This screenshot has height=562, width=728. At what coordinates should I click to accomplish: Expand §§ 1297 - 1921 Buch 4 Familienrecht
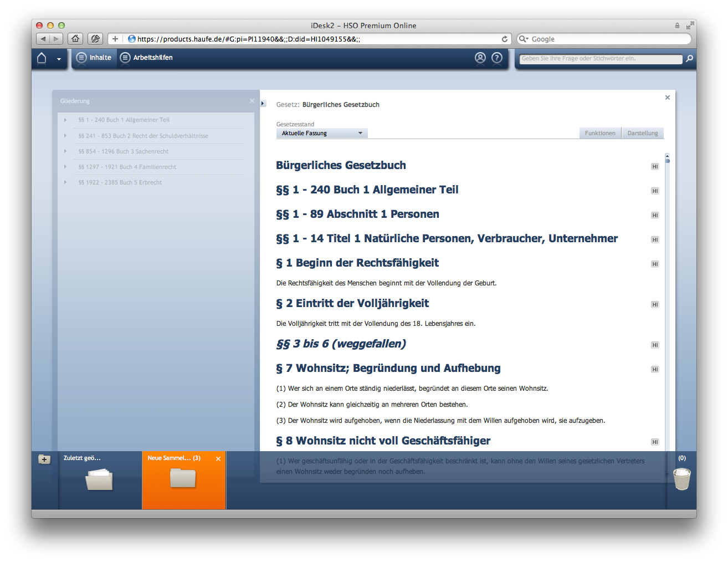point(65,167)
